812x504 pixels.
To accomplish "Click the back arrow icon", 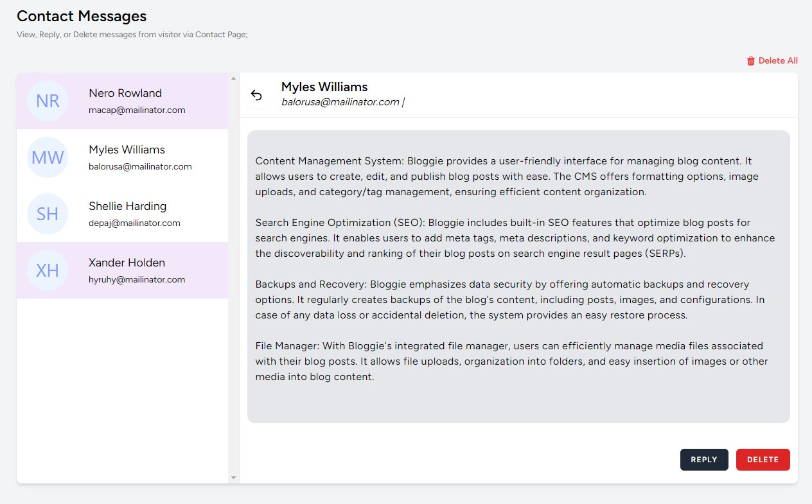I will tap(256, 96).
